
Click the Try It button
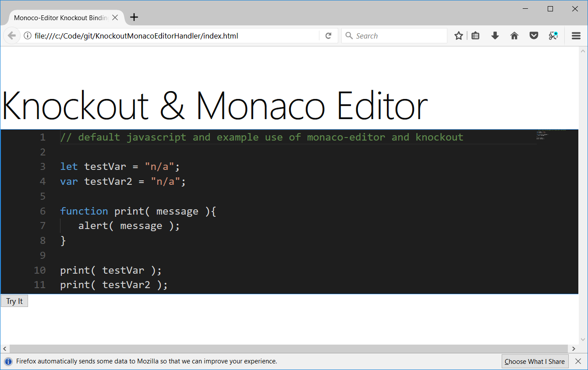pos(14,301)
